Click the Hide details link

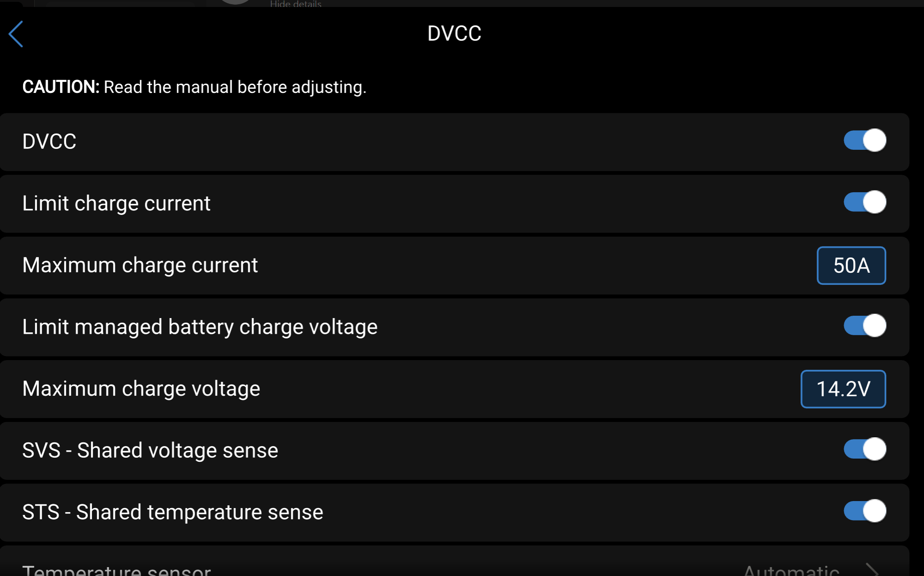pyautogui.click(x=295, y=4)
